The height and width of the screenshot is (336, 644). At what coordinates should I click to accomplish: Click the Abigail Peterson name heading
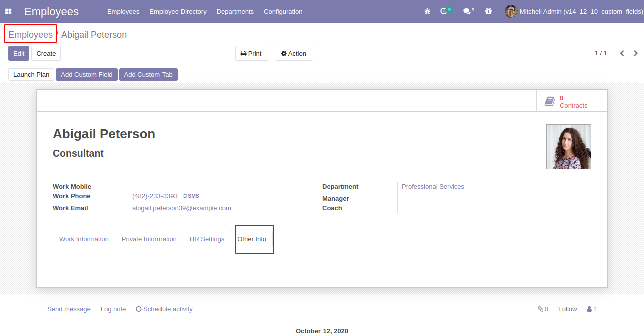coord(104,134)
